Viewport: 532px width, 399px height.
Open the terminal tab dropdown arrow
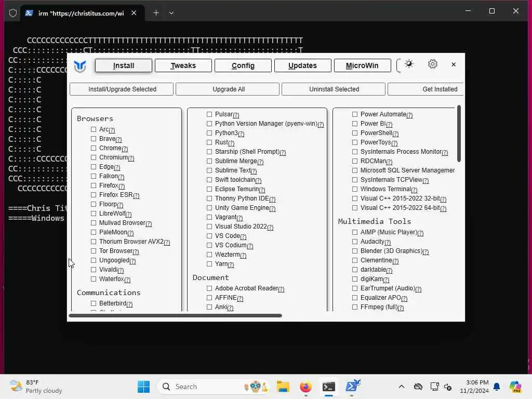click(171, 13)
